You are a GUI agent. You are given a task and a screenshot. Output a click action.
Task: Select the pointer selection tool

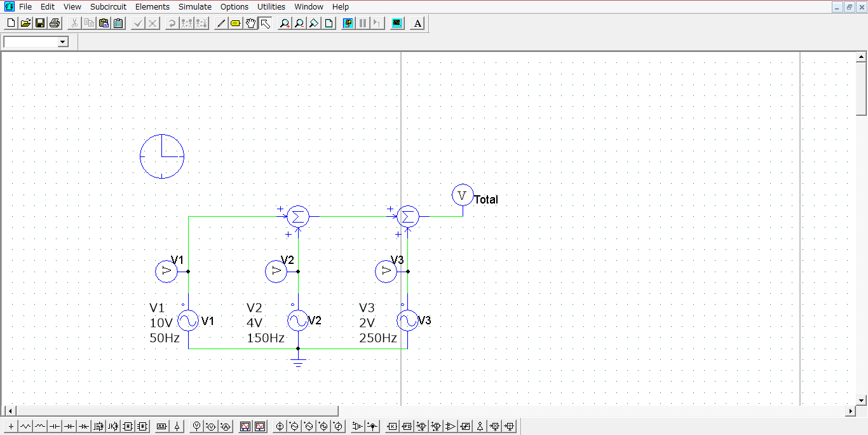266,23
